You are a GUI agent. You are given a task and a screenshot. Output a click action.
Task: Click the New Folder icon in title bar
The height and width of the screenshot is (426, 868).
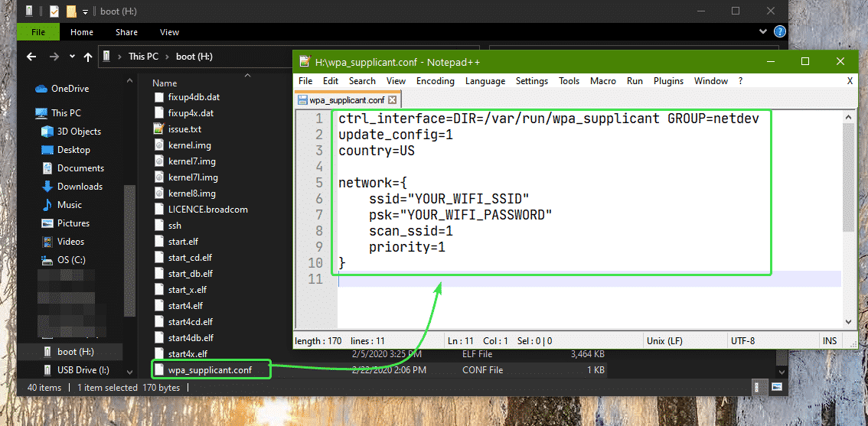click(71, 11)
